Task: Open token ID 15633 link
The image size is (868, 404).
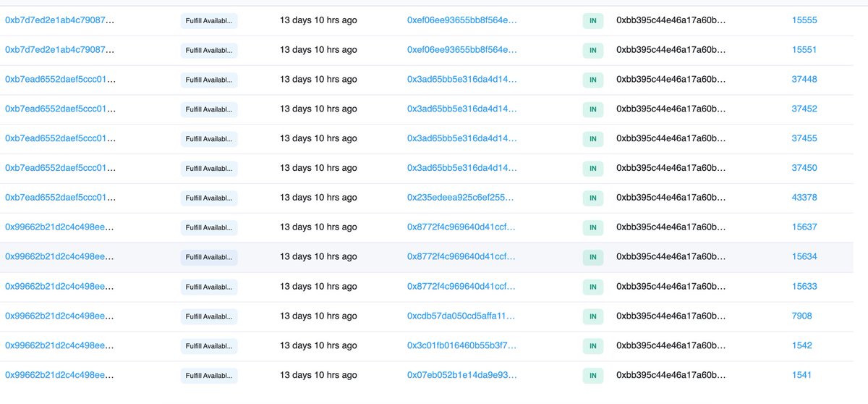Action: 804,286
